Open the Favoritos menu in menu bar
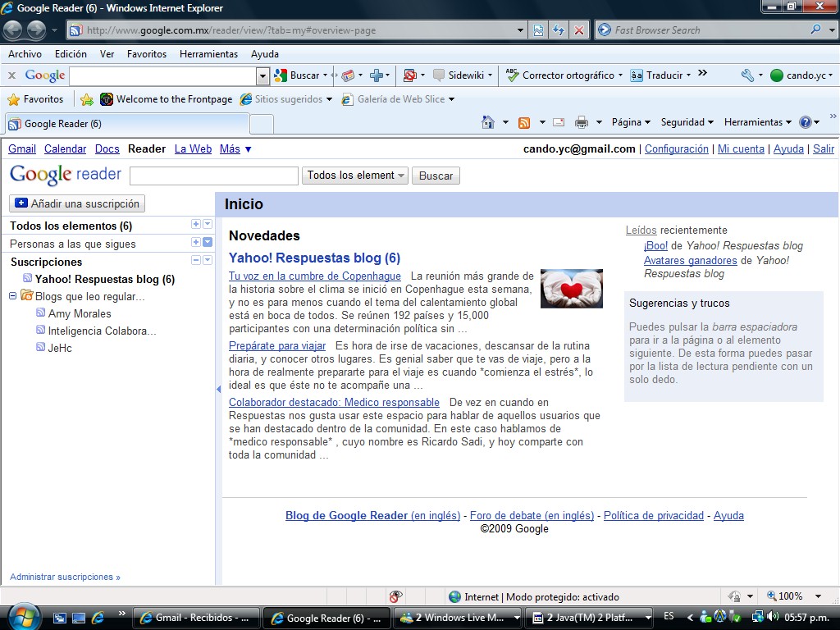The width and height of the screenshot is (840, 630). [x=147, y=54]
